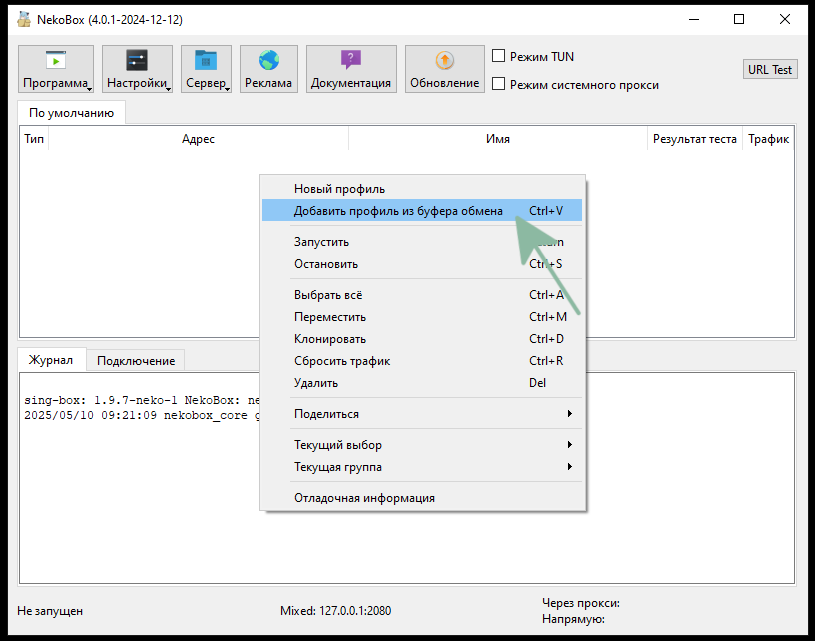Click the Адрес column header
The width and height of the screenshot is (815, 641).
[x=198, y=139]
